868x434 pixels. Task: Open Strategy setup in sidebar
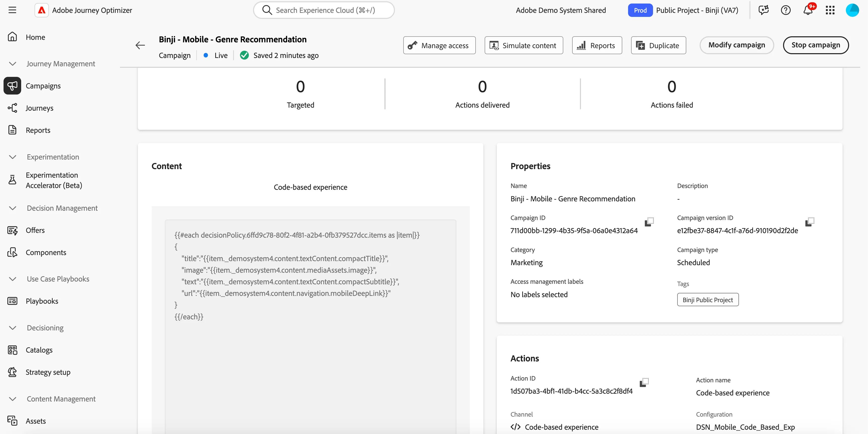coord(48,372)
